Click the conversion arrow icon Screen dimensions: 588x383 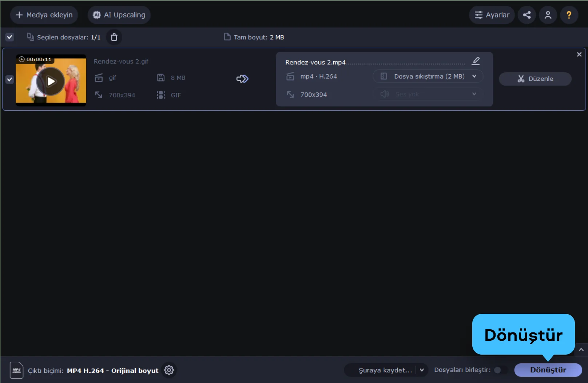pyautogui.click(x=242, y=79)
